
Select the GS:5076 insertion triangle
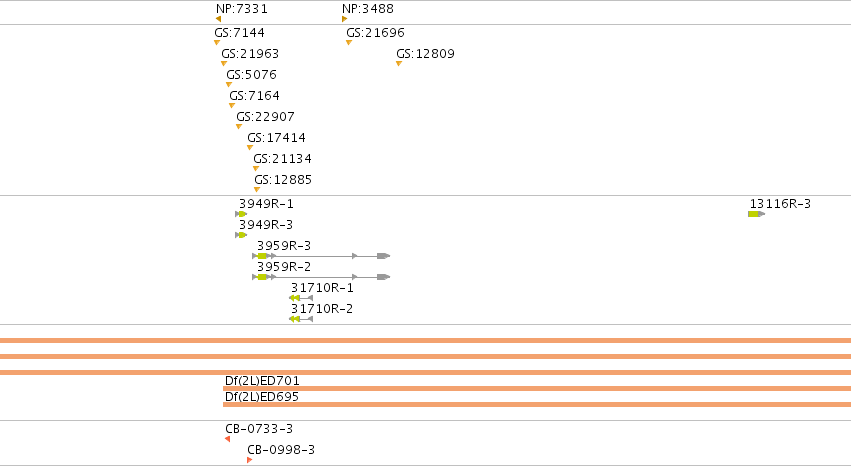pos(228,85)
